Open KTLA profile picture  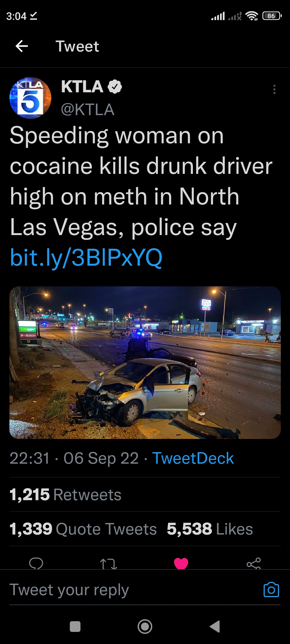(30, 98)
